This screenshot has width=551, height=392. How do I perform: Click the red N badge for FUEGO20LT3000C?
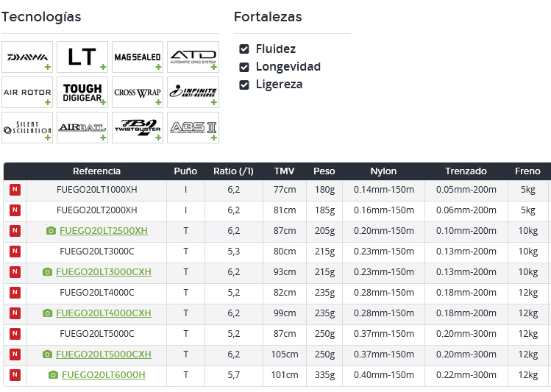pyautogui.click(x=15, y=251)
